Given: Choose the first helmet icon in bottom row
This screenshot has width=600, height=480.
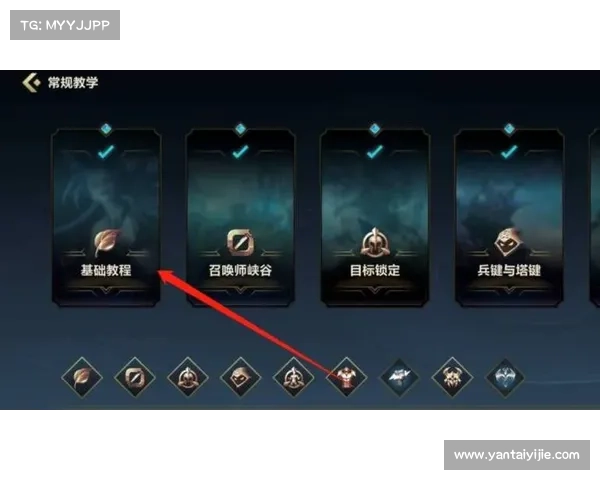Looking at the screenshot, I should click(x=188, y=377).
